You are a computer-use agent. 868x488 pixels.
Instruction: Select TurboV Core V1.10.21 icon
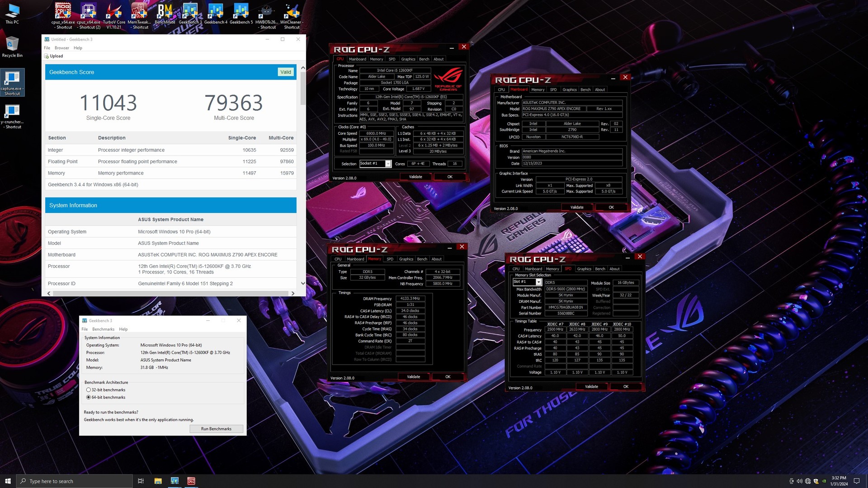coord(114,16)
